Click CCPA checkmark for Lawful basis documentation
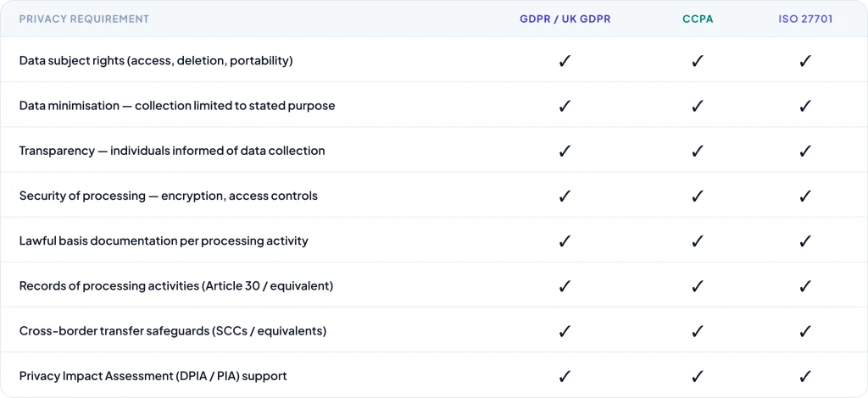The width and height of the screenshot is (868, 398). [x=698, y=240]
